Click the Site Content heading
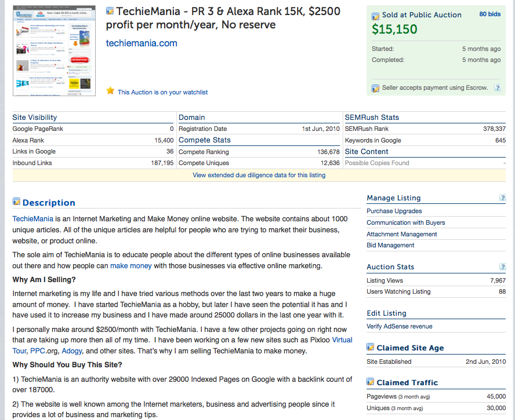 click(x=367, y=152)
